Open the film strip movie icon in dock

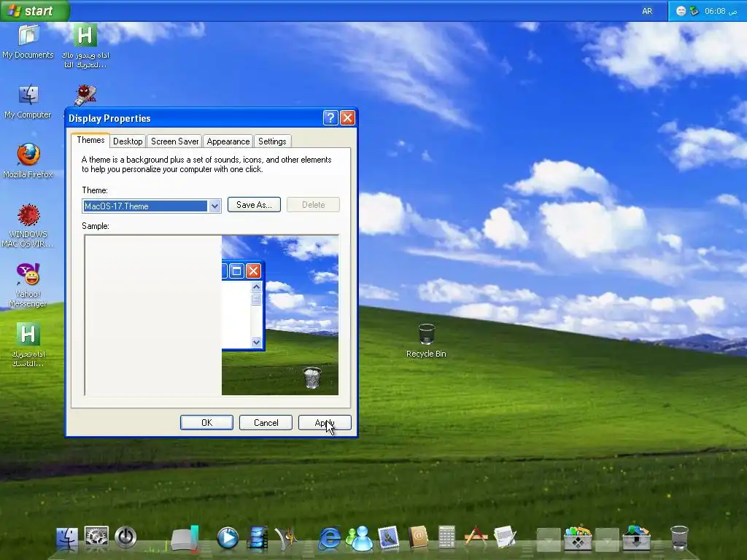coord(258,538)
